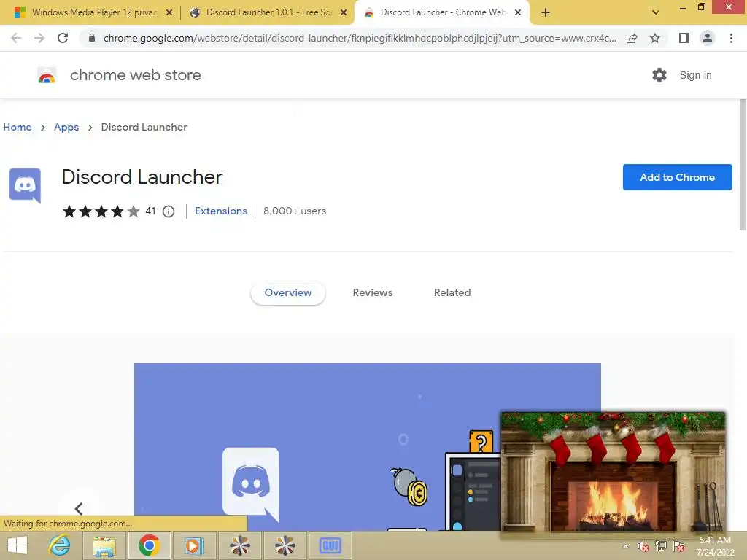
Task: Open the tab search dropdown arrow
Action: click(x=656, y=12)
